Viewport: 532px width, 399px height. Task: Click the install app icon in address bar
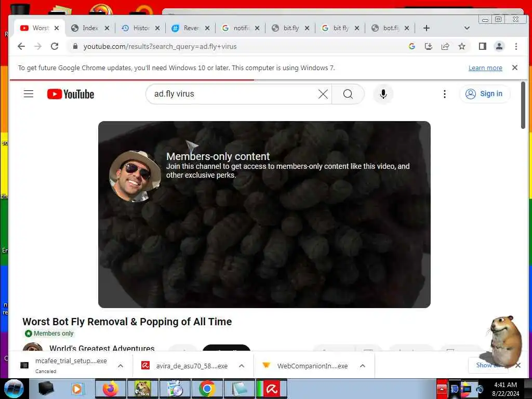429,46
